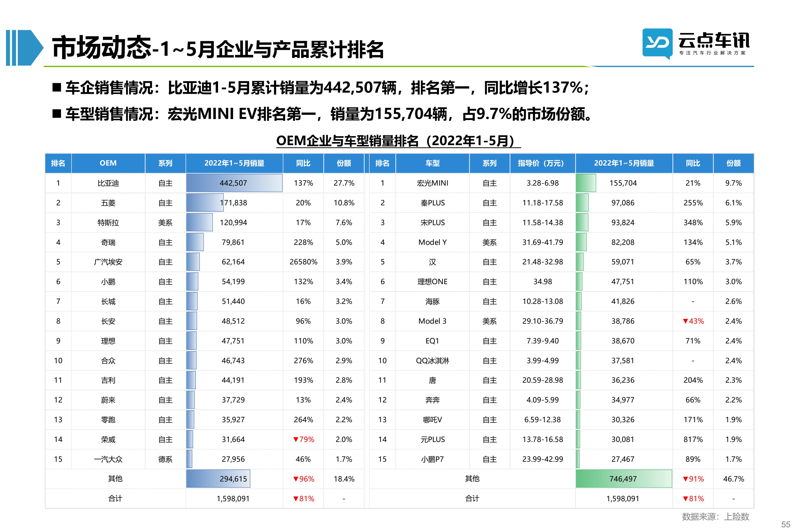798x532 pixels.
Task: Select the 广汽埃安 year-on-year value 26580%
Action: point(303,262)
